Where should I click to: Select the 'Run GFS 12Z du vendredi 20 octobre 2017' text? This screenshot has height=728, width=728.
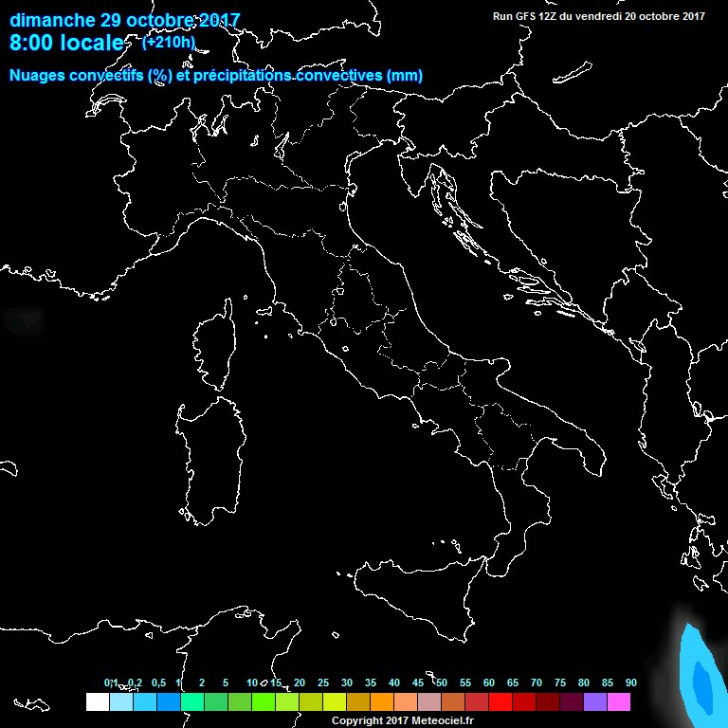click(x=598, y=16)
